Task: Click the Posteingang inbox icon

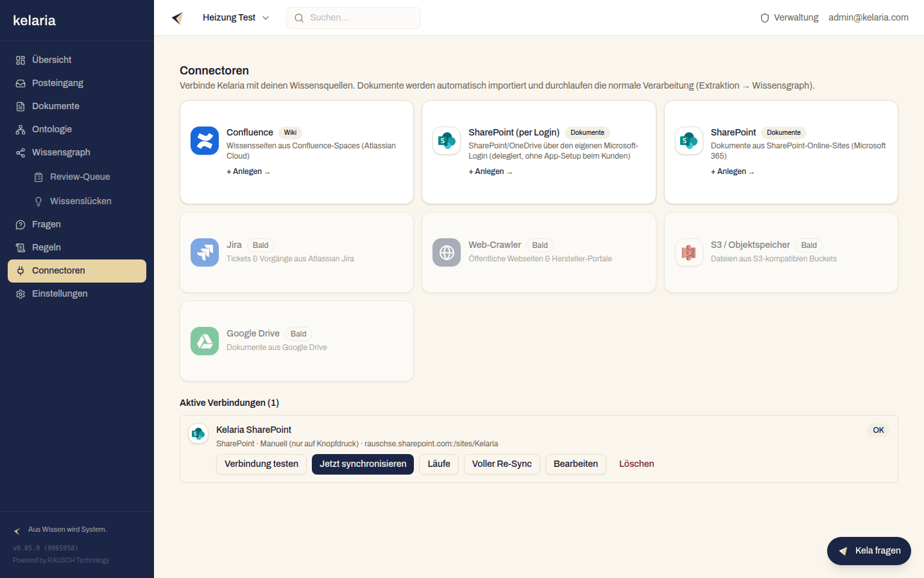Action: pos(21,83)
